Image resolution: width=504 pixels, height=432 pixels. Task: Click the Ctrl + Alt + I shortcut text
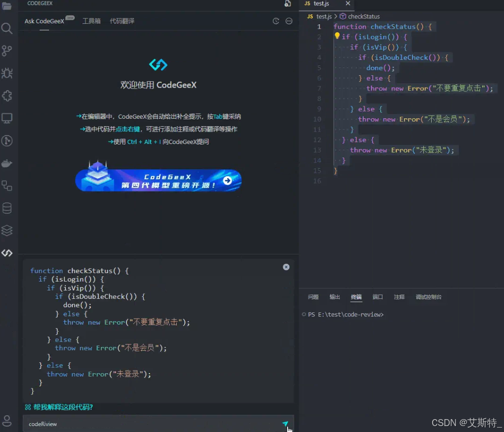coord(144,142)
